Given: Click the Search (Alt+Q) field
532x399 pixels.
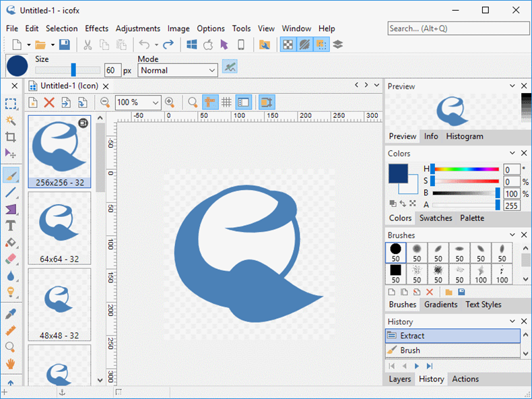Looking at the screenshot, I should coord(459,28).
